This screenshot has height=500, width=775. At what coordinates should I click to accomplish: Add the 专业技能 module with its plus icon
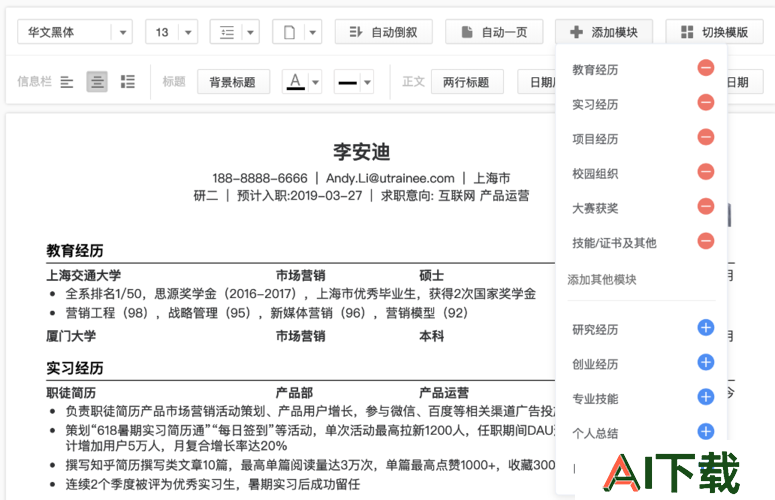coord(705,397)
